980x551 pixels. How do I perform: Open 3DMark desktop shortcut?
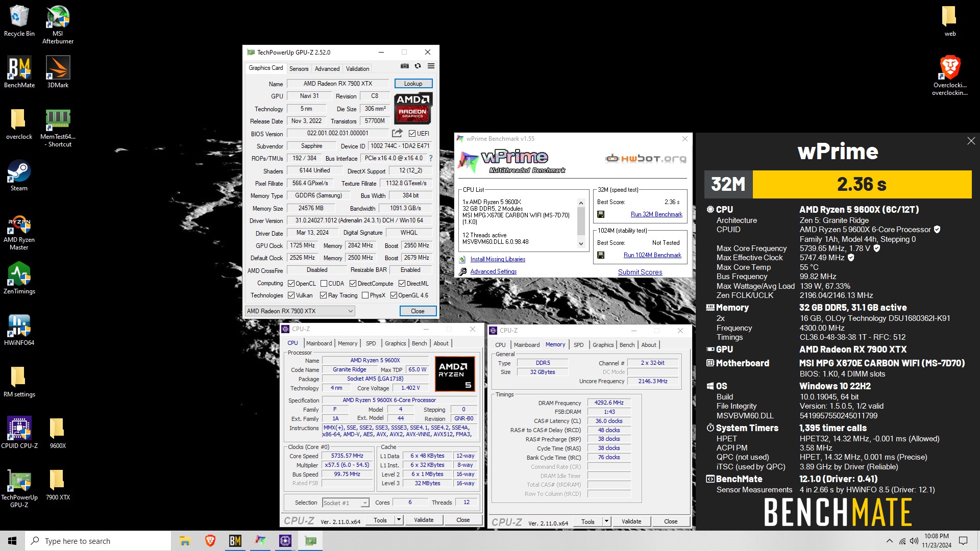(58, 72)
